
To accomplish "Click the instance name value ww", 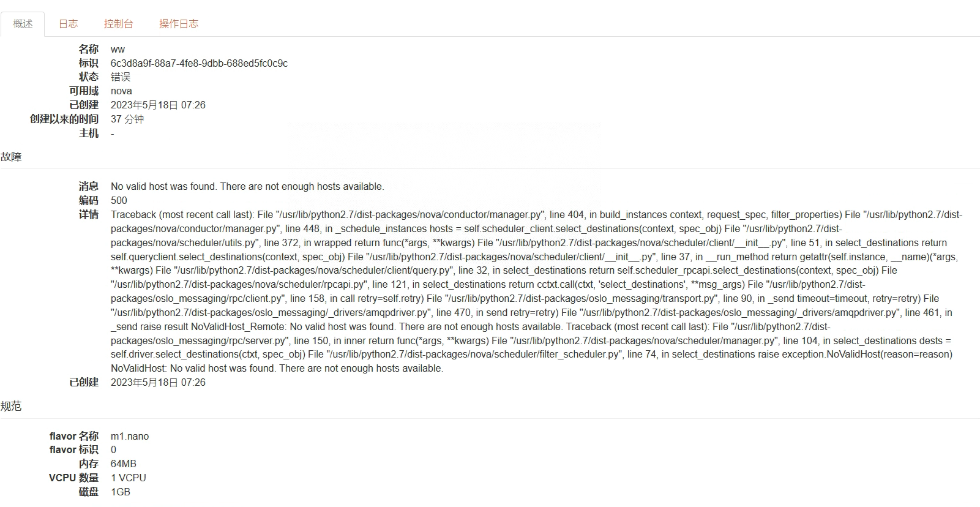I will click(118, 50).
